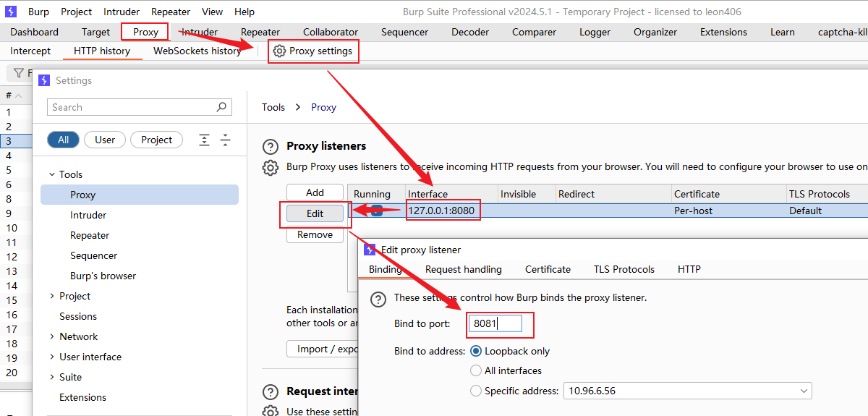Sort by the # column header arrow

[x=18, y=95]
